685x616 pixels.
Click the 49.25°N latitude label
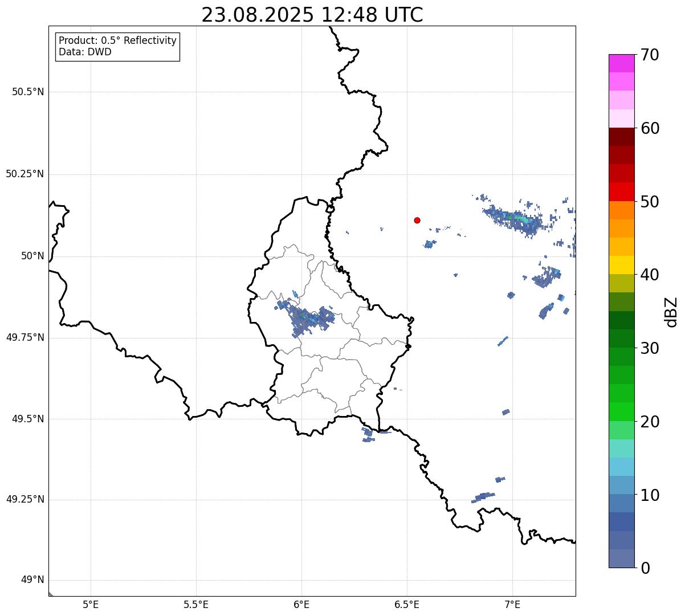(25, 499)
